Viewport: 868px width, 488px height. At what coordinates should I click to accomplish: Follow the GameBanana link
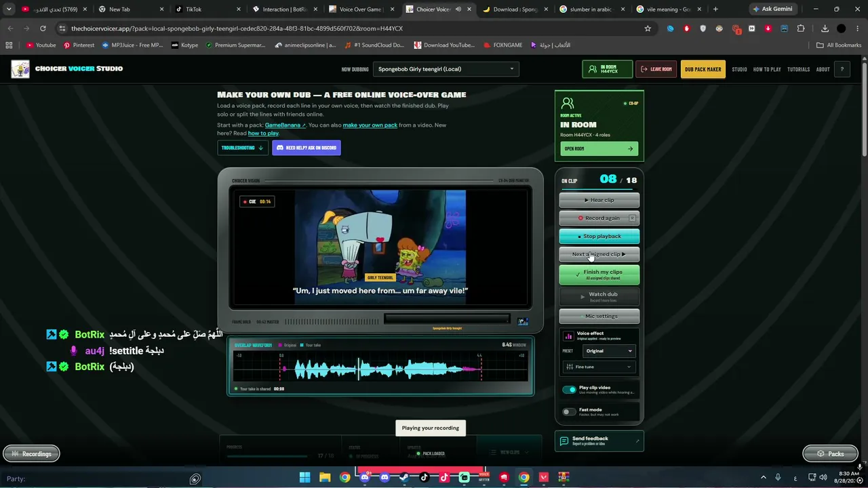click(x=285, y=125)
